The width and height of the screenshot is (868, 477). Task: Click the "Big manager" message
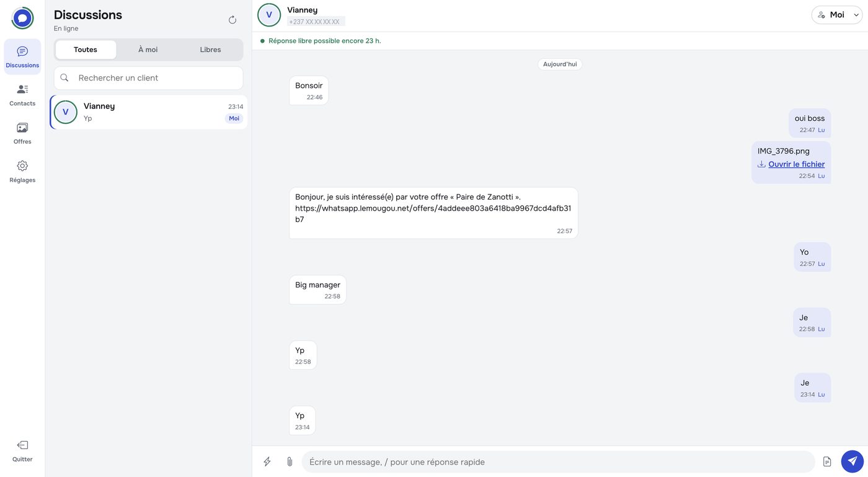tap(317, 290)
